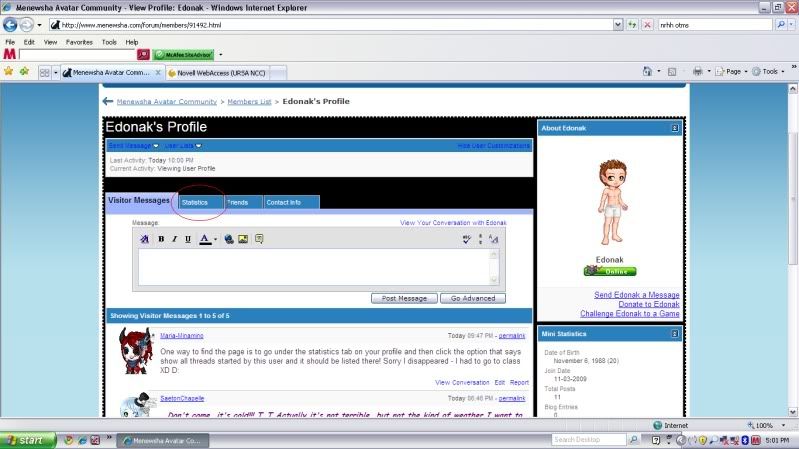Toggle Bold formatting in message editor
Viewport: 799px width, 449px height.
click(x=161, y=239)
